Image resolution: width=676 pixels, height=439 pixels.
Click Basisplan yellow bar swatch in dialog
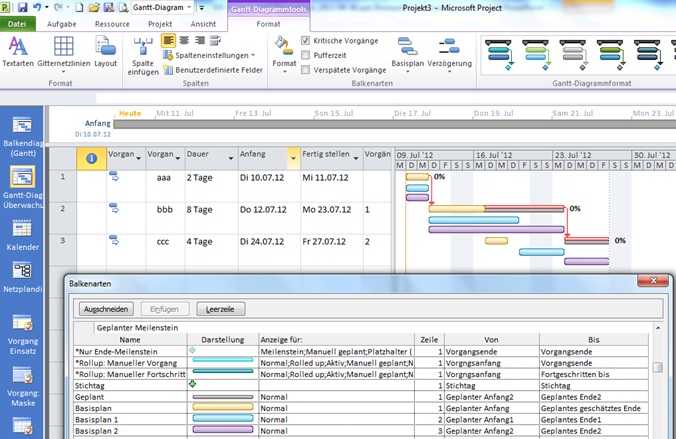point(223,407)
